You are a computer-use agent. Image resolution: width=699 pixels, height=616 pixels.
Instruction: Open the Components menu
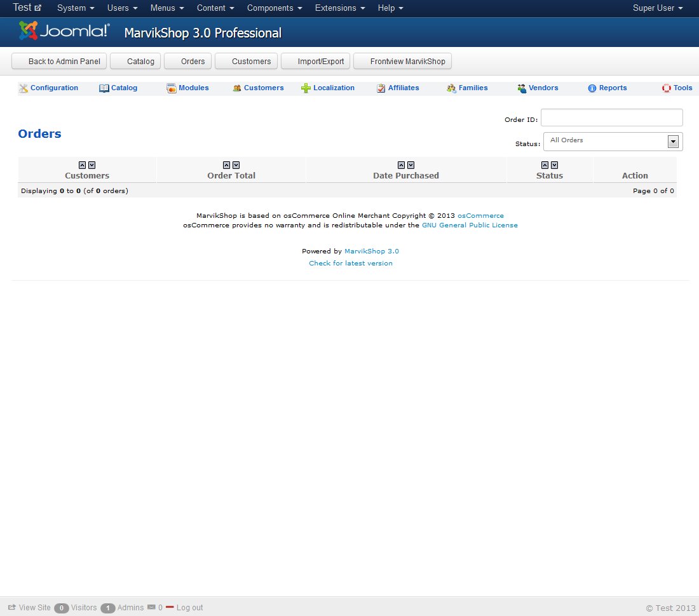[x=275, y=8]
